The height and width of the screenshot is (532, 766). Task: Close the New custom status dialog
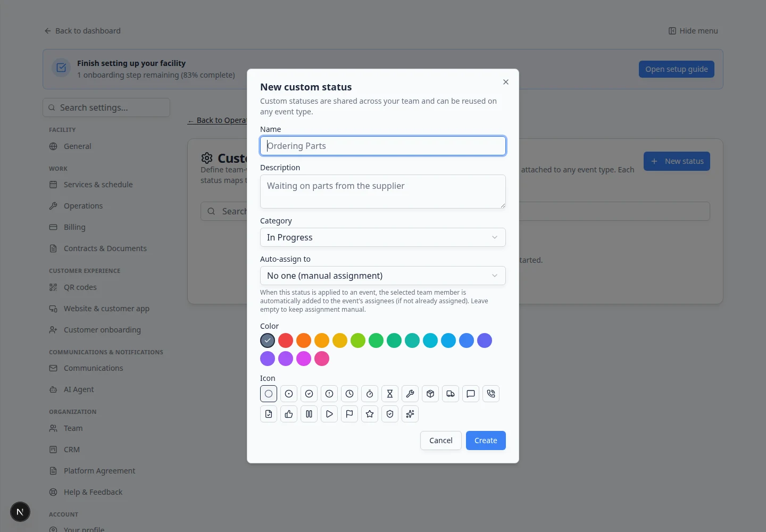[506, 82]
